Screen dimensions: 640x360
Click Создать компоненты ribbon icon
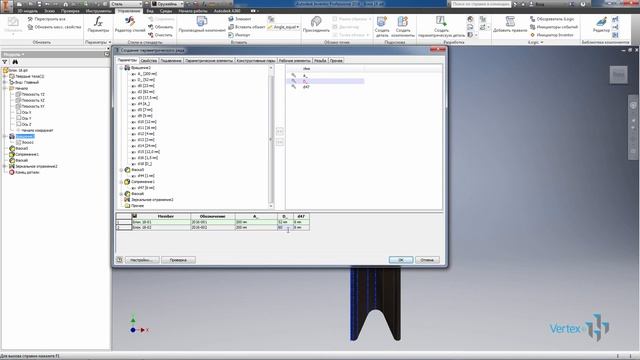pos(403,27)
